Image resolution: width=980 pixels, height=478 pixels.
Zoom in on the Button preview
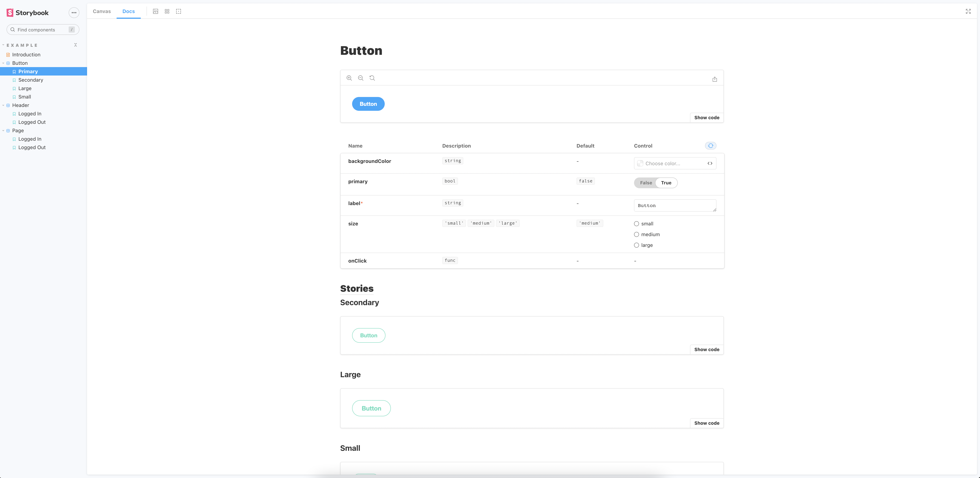click(349, 78)
